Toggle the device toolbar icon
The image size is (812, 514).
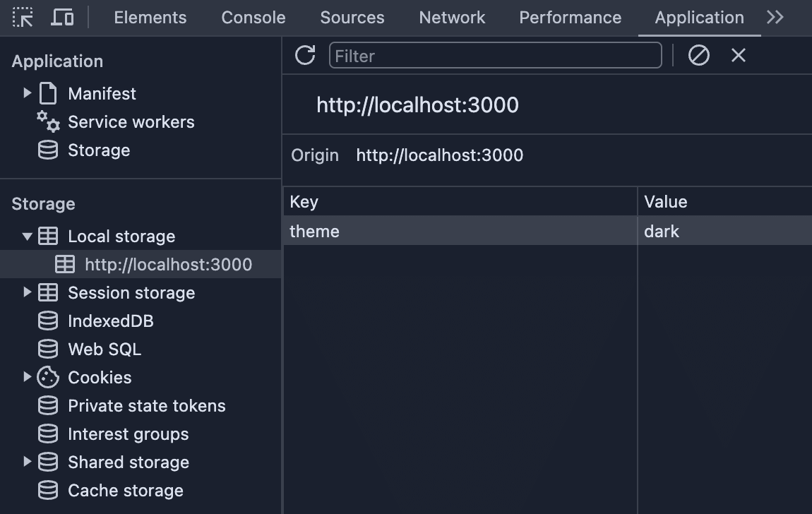pyautogui.click(x=62, y=18)
